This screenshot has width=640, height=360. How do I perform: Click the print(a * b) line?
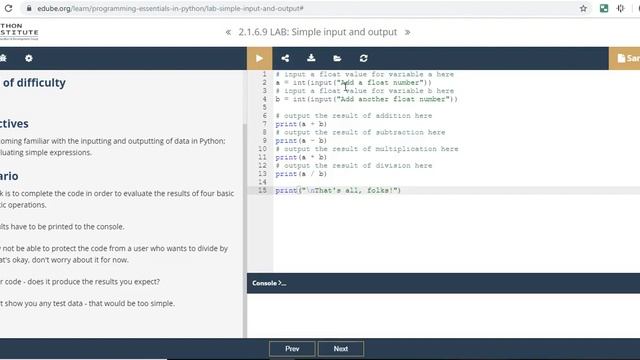[x=301, y=157]
